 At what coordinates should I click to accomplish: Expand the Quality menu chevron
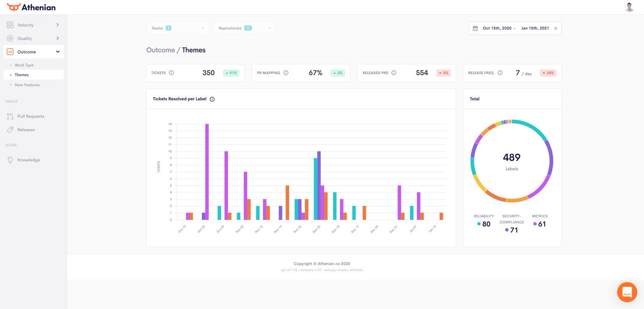point(57,38)
